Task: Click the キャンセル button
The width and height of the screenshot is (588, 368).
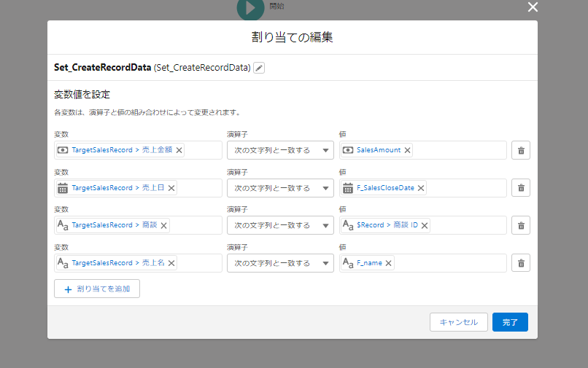Action: (x=459, y=322)
